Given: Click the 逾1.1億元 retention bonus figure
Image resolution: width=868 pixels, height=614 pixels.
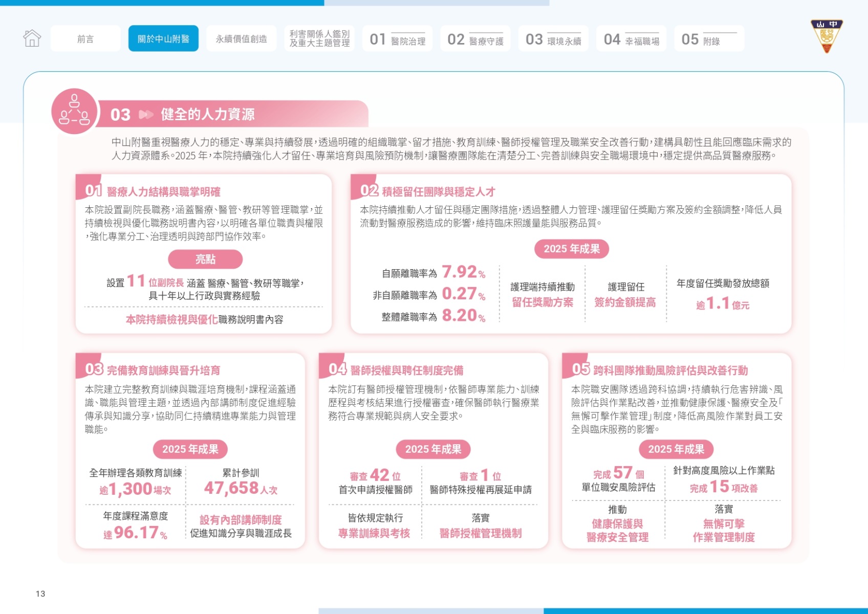Looking at the screenshot, I should click(x=723, y=304).
